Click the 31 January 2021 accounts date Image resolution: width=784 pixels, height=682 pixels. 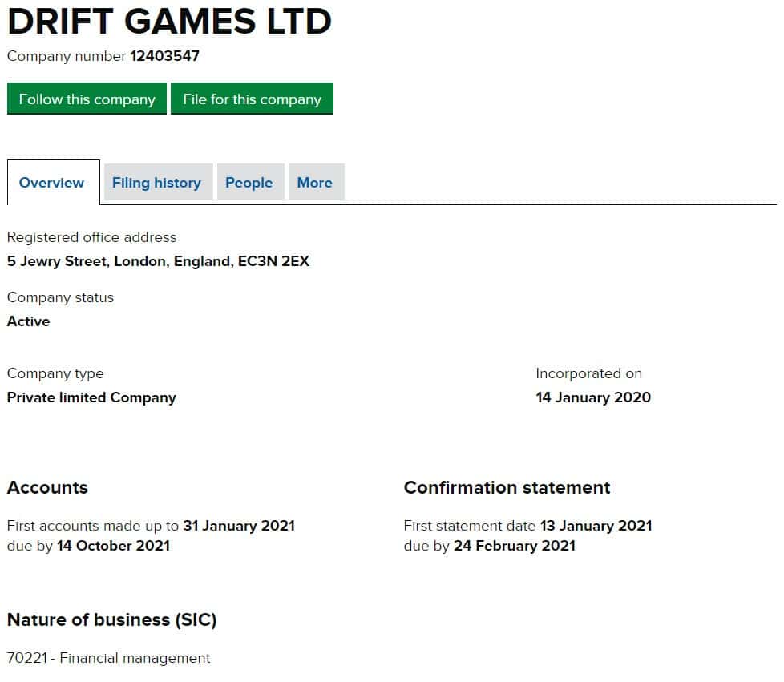click(x=239, y=526)
